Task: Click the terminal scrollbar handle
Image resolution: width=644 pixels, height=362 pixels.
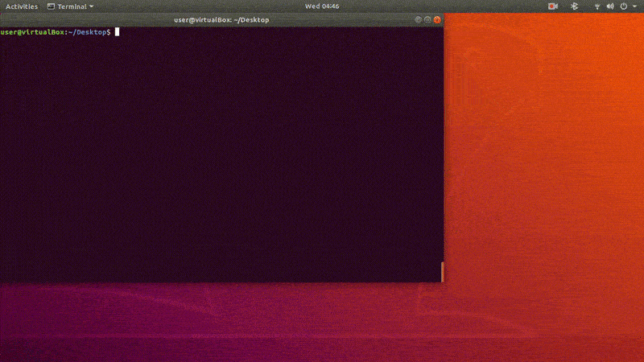Action: (x=442, y=272)
